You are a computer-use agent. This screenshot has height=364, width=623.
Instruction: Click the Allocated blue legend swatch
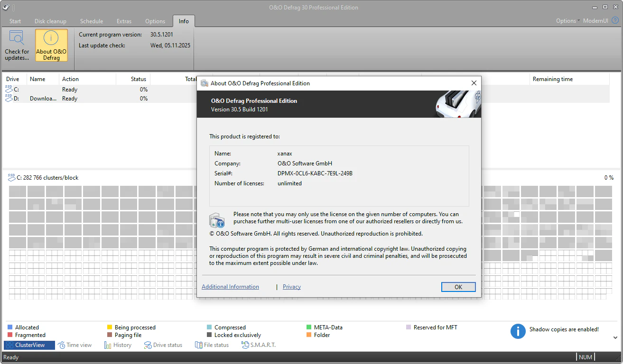(10, 327)
